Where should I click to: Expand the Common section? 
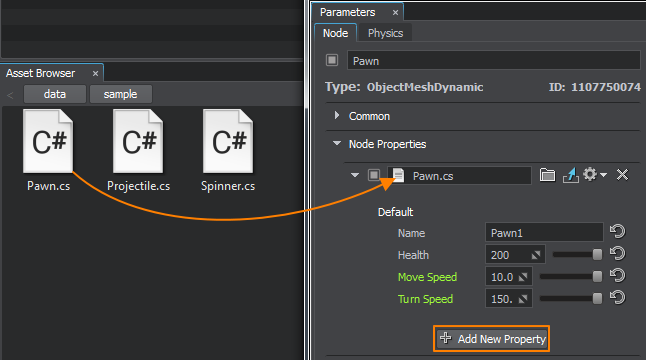click(337, 115)
